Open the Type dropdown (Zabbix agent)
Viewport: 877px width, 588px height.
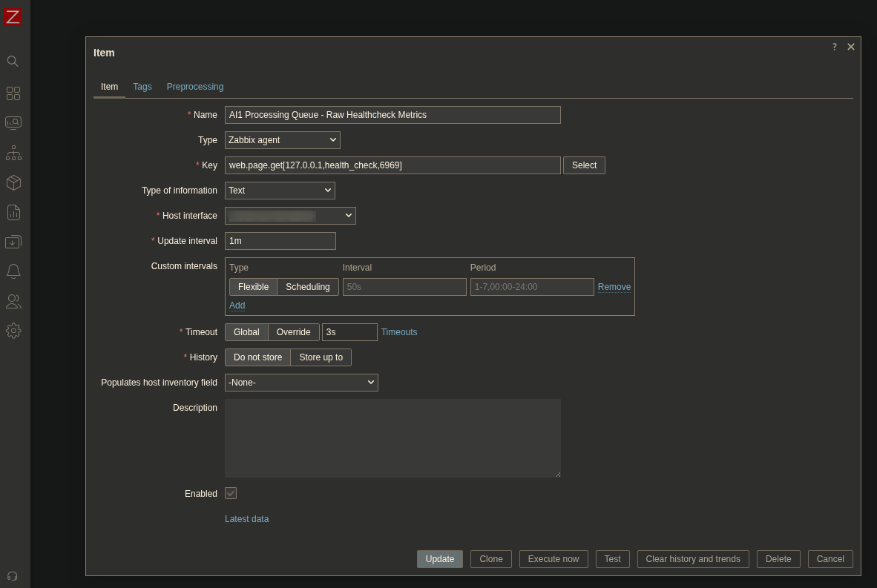(283, 140)
